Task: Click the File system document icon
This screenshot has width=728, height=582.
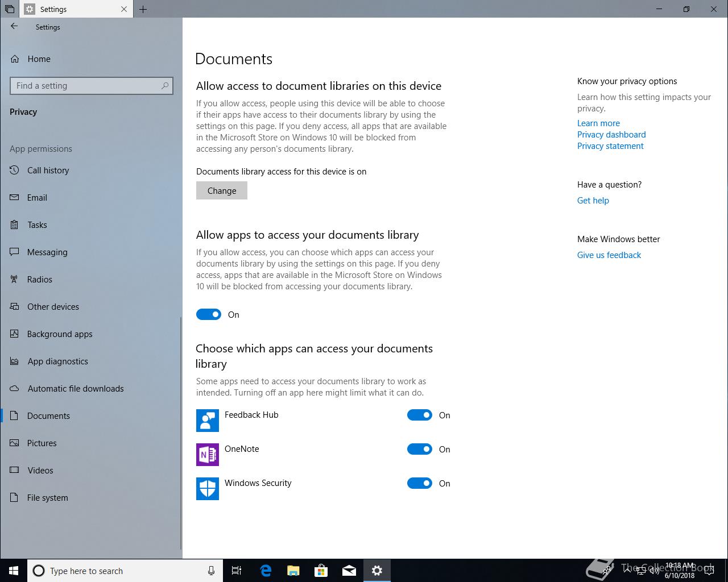Action: click(x=15, y=497)
